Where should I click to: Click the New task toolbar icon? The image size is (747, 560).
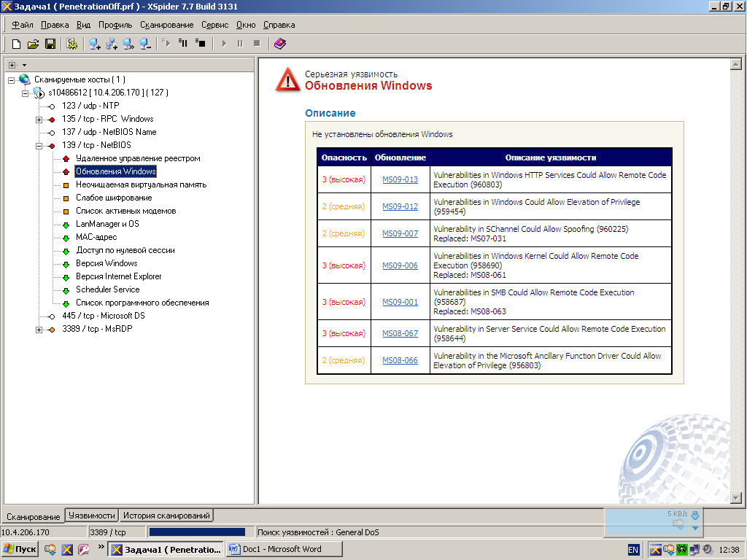coord(15,44)
